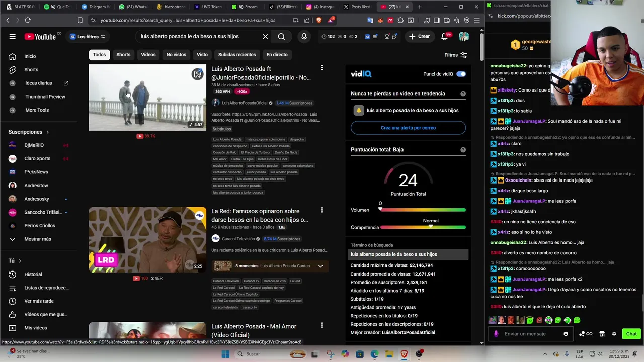Open emoji picker in chat input
Image resolution: width=644 pixels, height=362 pixels.
click(x=566, y=334)
